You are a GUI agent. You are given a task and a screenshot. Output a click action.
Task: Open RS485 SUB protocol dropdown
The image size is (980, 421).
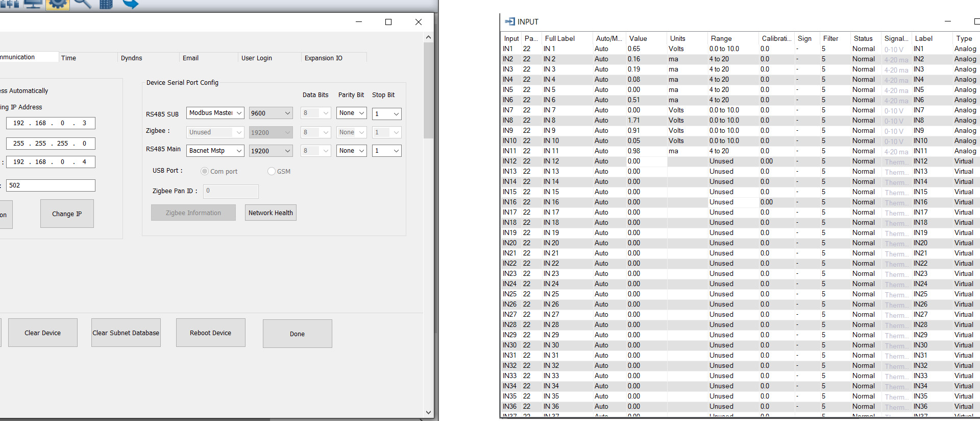[215, 113]
